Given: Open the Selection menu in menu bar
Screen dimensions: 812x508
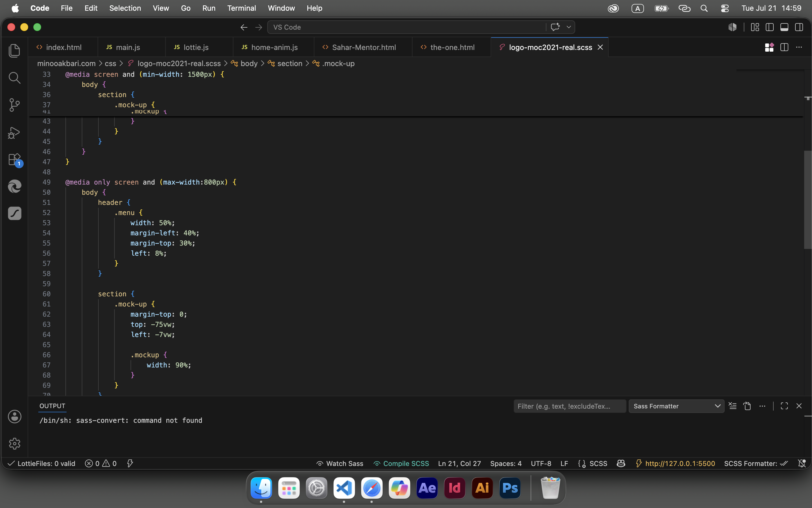Looking at the screenshot, I should 125,8.
